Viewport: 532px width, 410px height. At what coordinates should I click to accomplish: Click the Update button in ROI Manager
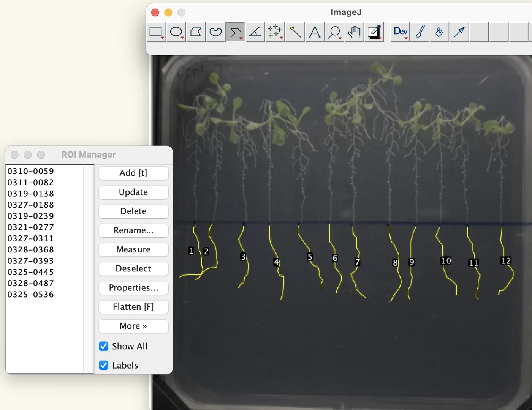click(x=133, y=192)
